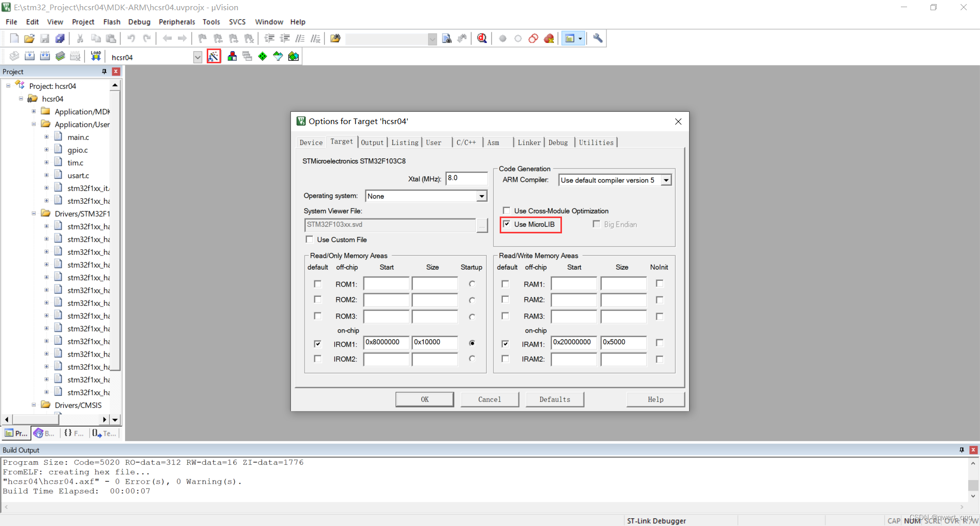Viewport: 980px width, 526px height.
Task: Toggle the IRAM1 default checkbox
Action: point(505,344)
